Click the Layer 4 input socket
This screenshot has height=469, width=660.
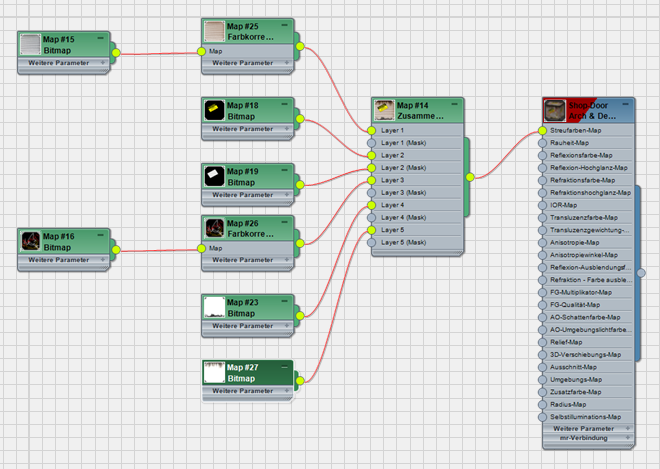[371, 205]
